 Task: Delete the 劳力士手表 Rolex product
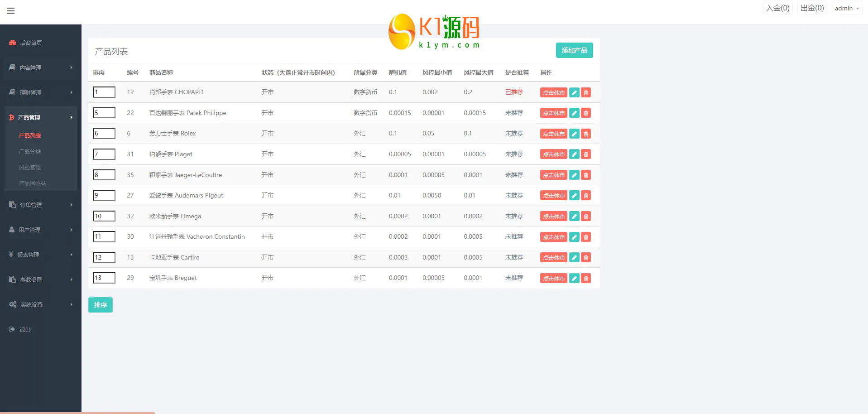click(x=586, y=134)
